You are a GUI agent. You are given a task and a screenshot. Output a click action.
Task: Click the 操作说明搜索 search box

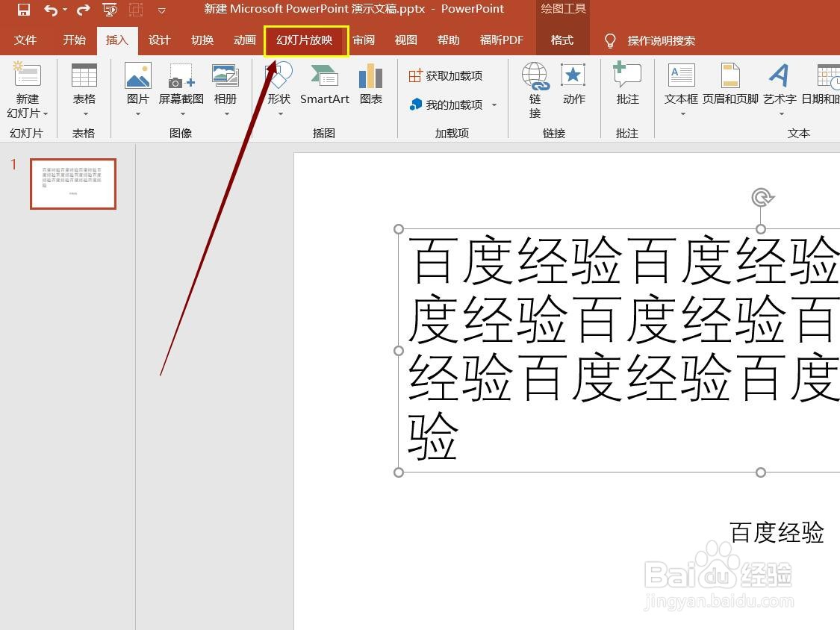[662, 41]
